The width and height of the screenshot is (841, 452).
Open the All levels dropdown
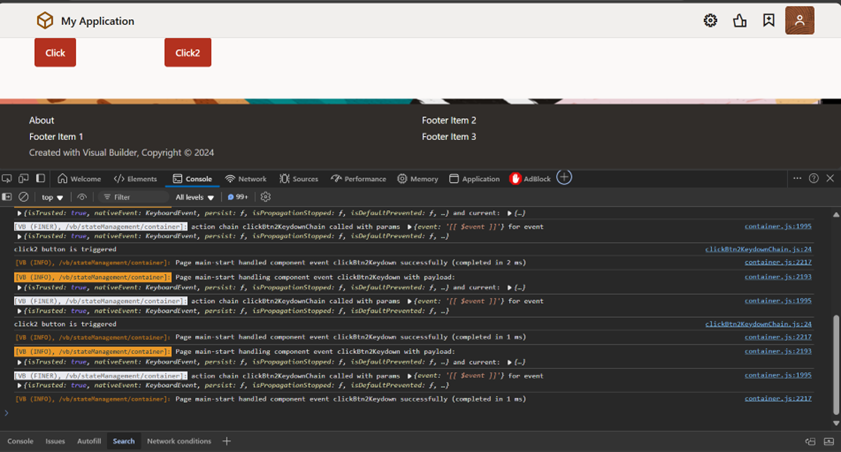pyautogui.click(x=195, y=197)
